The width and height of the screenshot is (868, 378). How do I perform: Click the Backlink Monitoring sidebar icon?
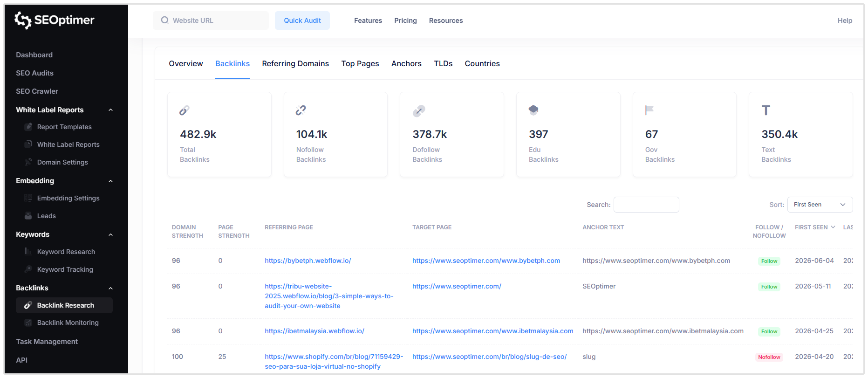click(x=28, y=323)
